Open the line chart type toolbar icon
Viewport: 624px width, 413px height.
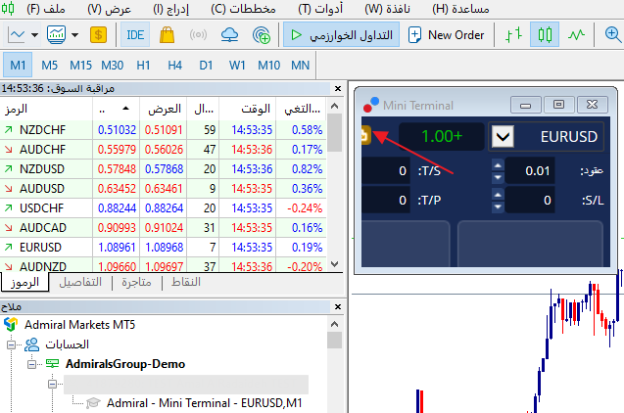click(16, 35)
